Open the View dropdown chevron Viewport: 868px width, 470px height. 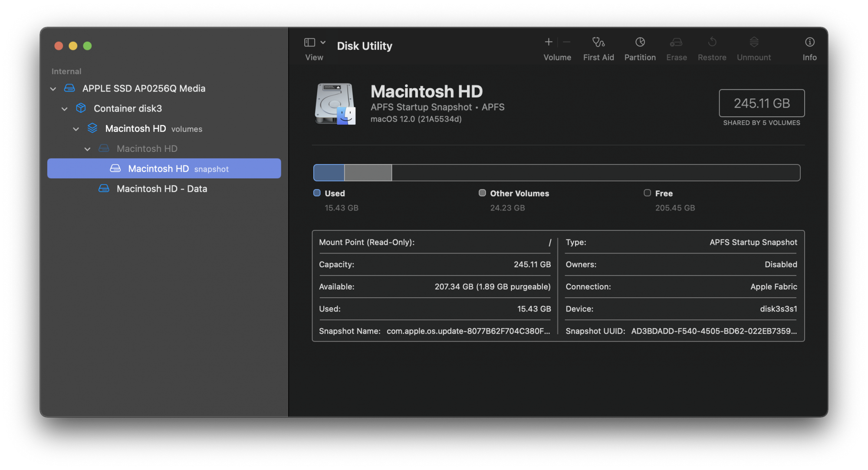click(x=323, y=43)
